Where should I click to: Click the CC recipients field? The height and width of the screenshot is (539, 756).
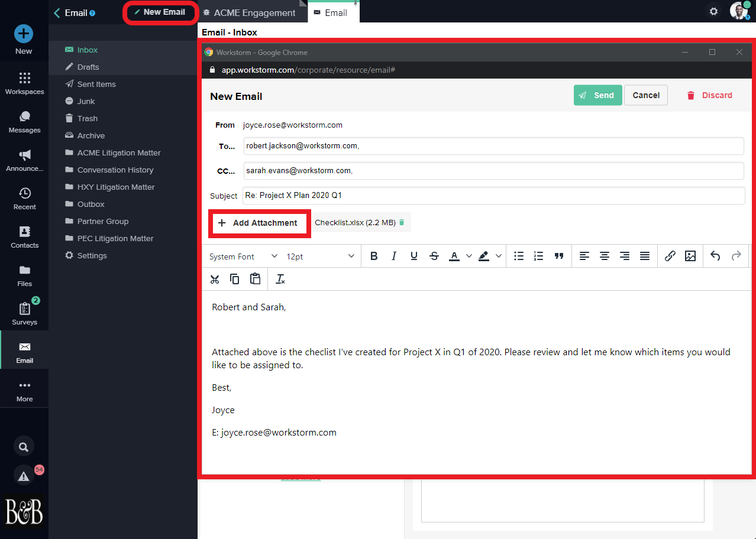pyautogui.click(x=493, y=171)
